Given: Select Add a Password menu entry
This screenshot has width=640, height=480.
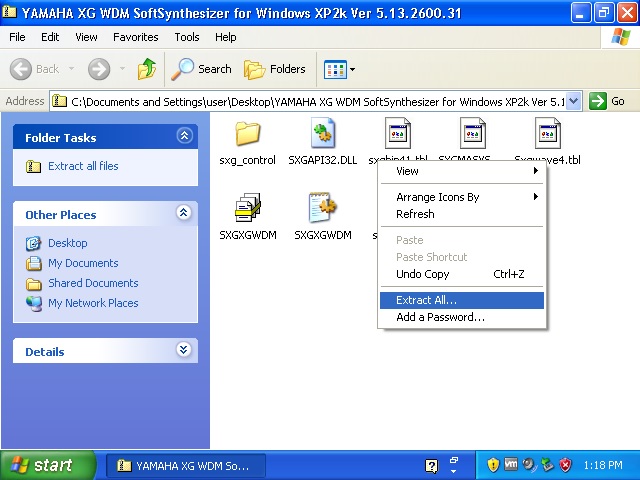Looking at the screenshot, I should (x=440, y=317).
